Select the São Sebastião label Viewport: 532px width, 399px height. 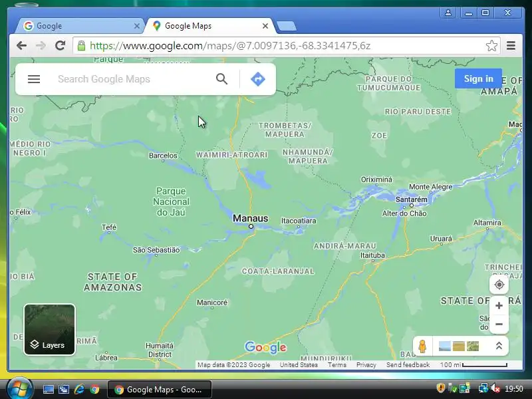[x=156, y=250]
